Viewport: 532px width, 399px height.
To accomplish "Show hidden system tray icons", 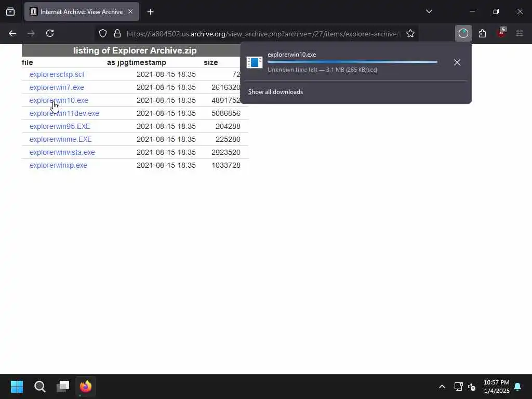I will (x=442, y=387).
